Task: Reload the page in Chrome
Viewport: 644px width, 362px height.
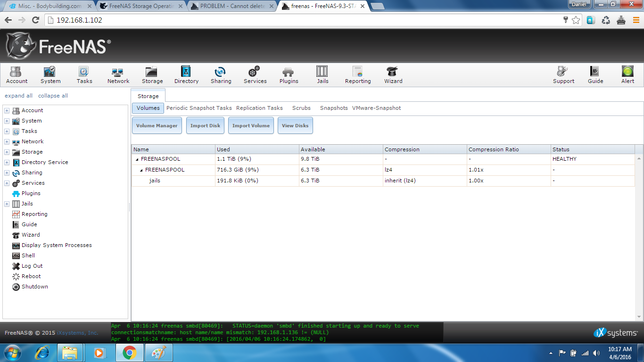Action: pos(35,20)
